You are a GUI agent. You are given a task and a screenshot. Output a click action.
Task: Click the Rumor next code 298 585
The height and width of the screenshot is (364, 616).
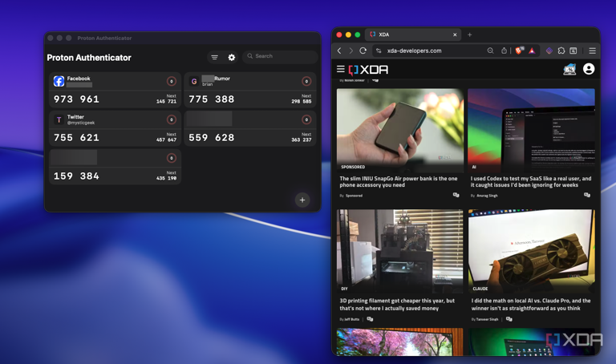click(x=302, y=101)
